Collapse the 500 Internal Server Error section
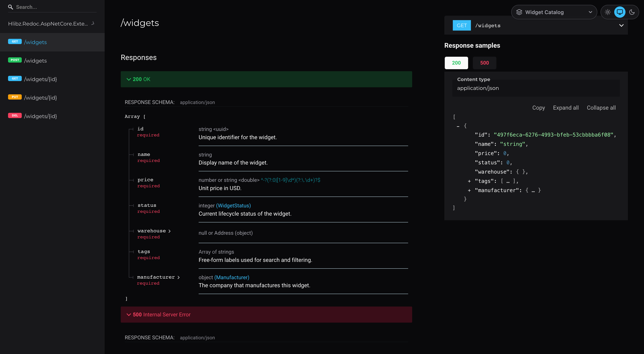 tap(266, 315)
